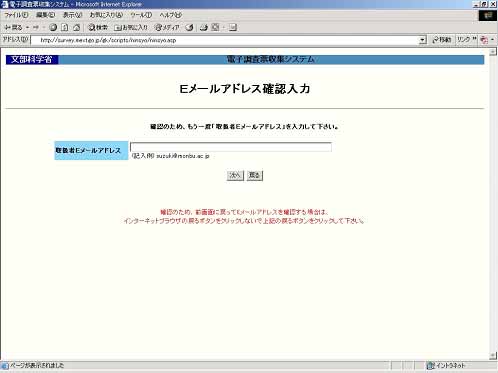Click the 戻る (Back) form button
This screenshot has width=498, height=373.
tap(255, 175)
